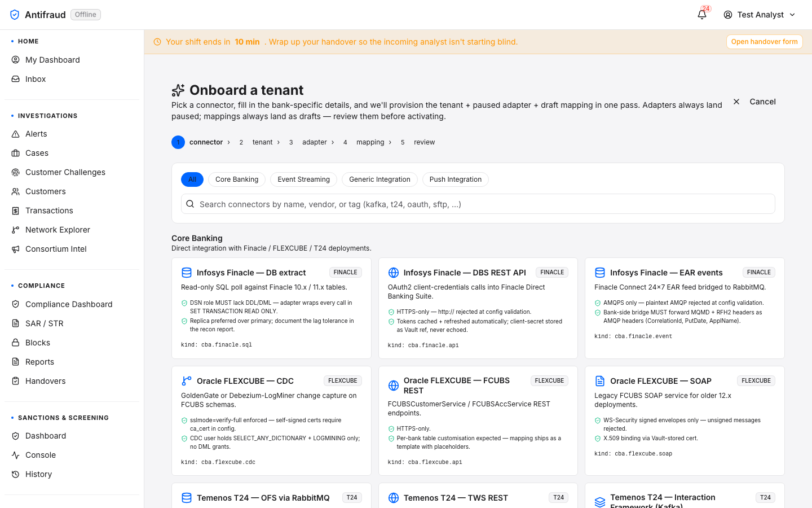Click the FINACLE tag on DB extract
The image size is (812, 508).
(x=345, y=272)
